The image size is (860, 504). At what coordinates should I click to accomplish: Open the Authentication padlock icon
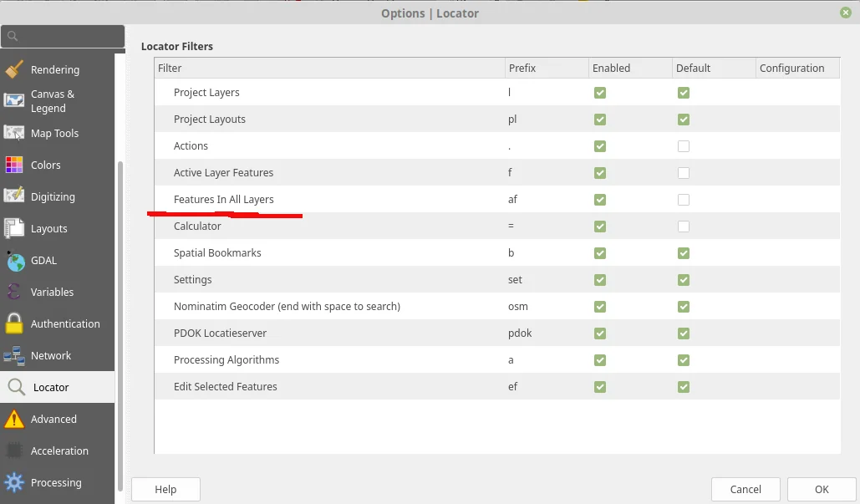pos(14,323)
